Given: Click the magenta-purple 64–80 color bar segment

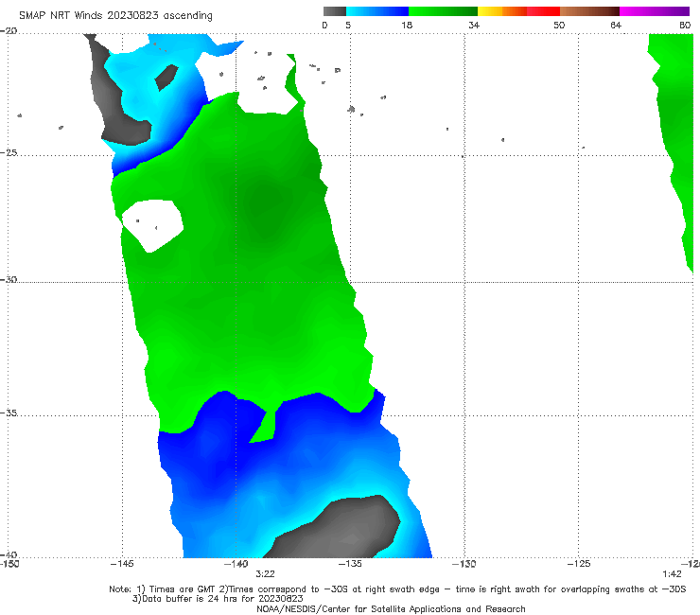Looking at the screenshot, I should [655, 11].
